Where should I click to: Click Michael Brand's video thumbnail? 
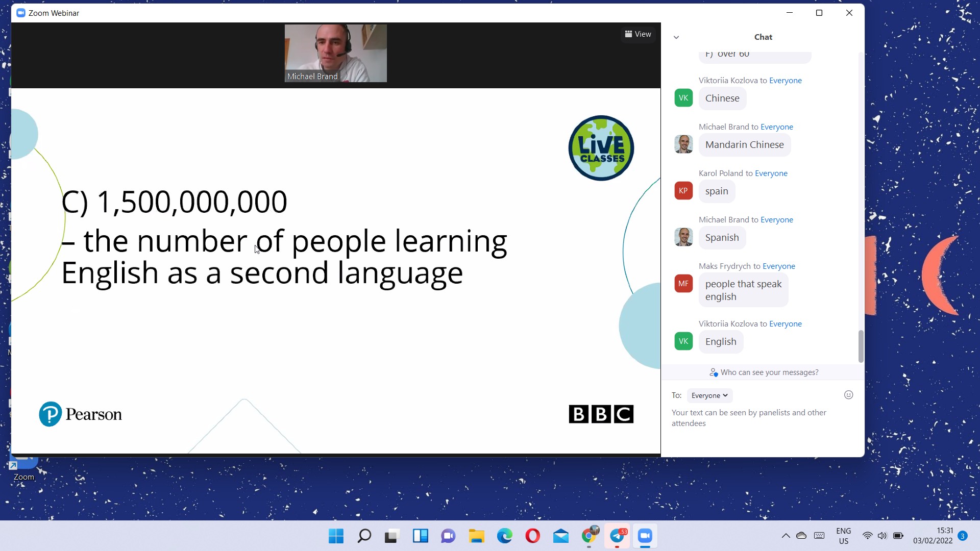pos(335,53)
